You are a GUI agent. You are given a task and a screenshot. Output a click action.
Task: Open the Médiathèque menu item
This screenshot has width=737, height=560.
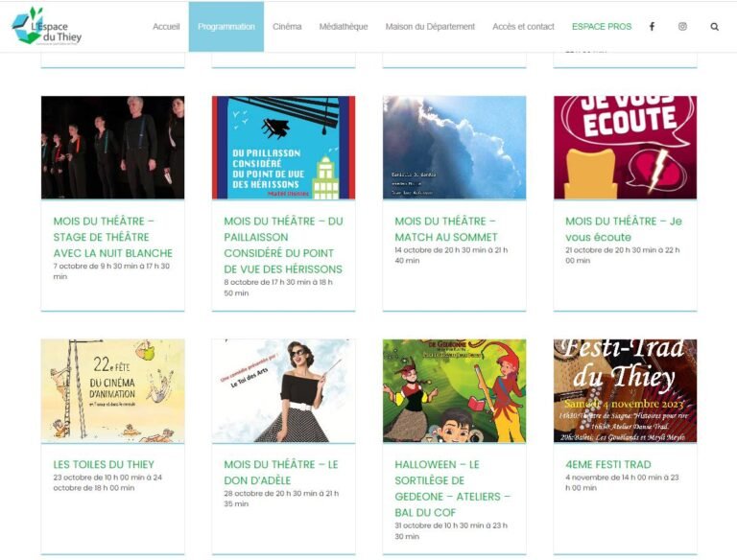(x=344, y=27)
